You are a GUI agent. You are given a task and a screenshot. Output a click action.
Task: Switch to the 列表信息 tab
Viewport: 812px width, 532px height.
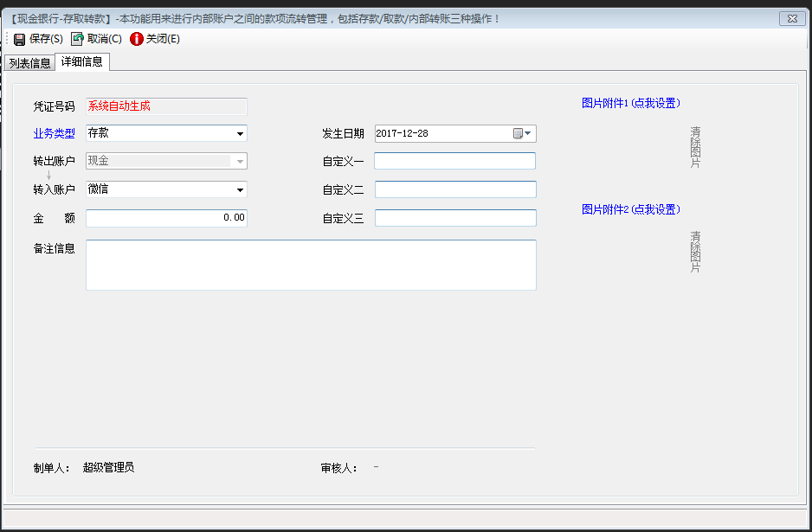tap(29, 63)
